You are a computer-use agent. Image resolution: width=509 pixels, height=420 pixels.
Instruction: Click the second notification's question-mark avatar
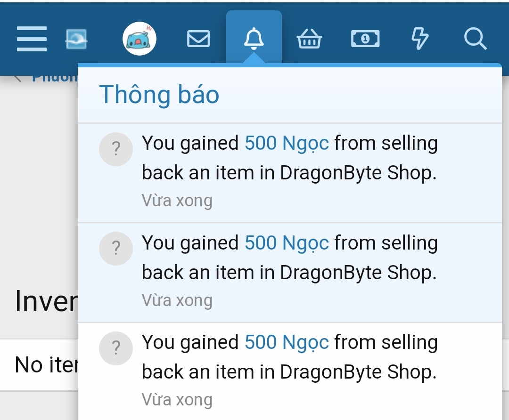coord(116,249)
